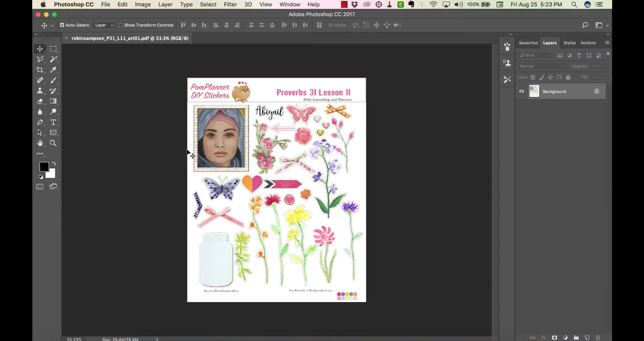Select the Clone Stamp tool

pos(40,91)
